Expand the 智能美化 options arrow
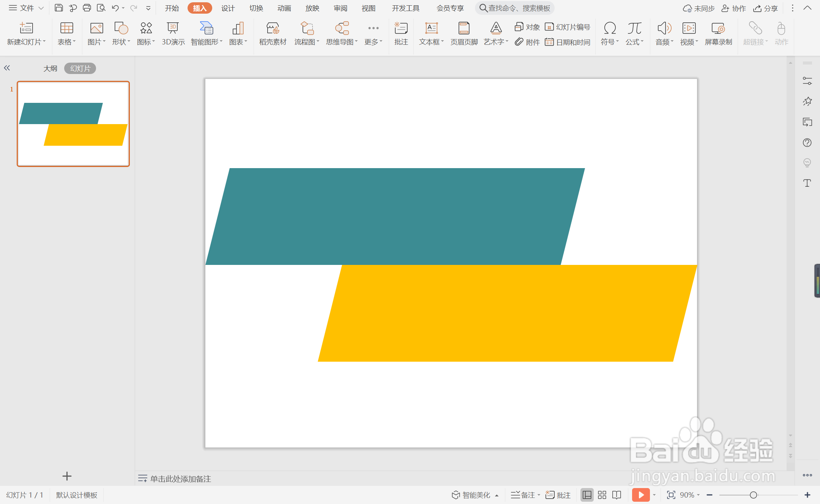The image size is (820, 504). pos(497,495)
